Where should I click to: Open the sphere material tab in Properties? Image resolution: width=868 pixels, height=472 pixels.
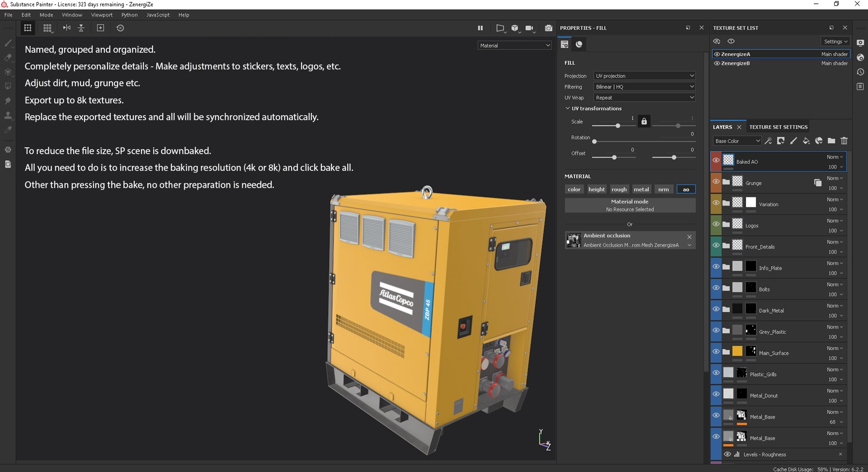tap(579, 44)
